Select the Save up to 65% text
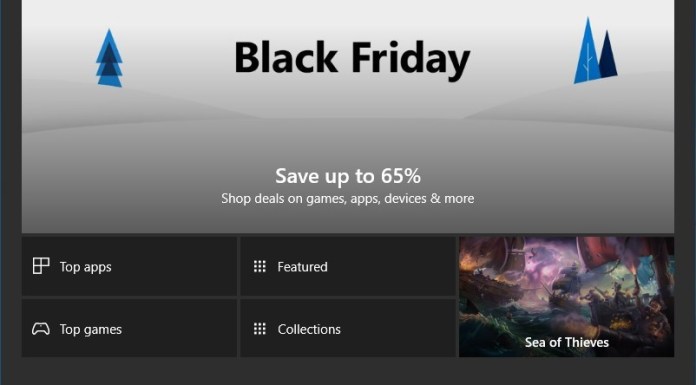Viewport: 696px width, 385px height. click(x=348, y=176)
